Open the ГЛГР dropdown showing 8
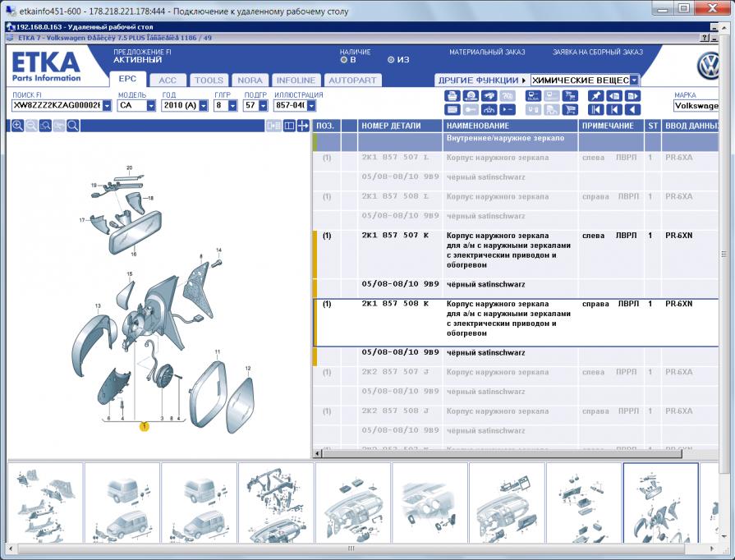Image resolution: width=735 pixels, height=560 pixels. (233, 106)
